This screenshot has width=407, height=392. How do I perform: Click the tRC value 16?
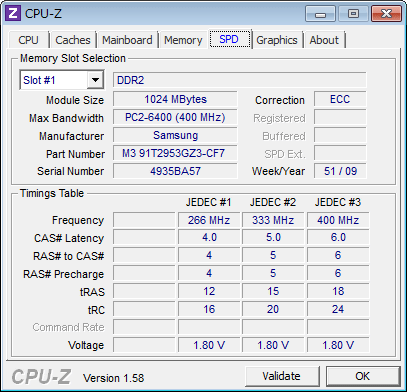[x=209, y=309]
